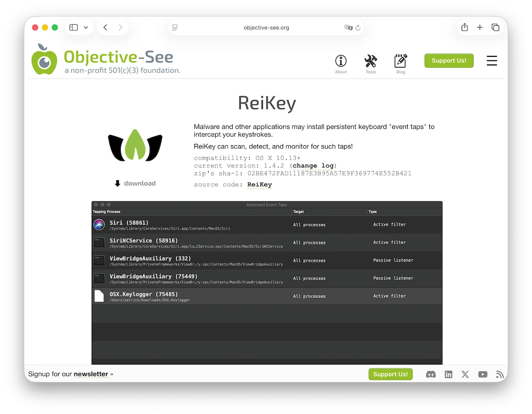This screenshot has width=532, height=414.
Task: Click the Objective-See apple logo
Action: point(44,60)
